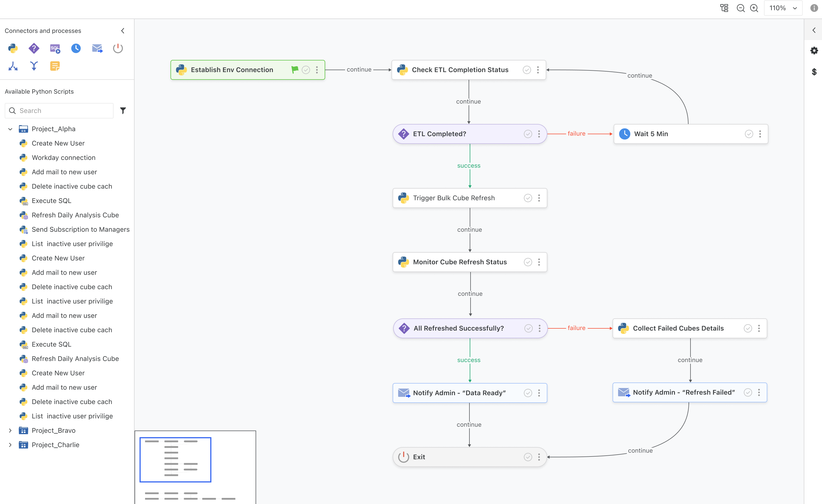Image resolution: width=822 pixels, height=504 pixels.
Task: Click the green start flag on Establish Env Connection
Action: [295, 70]
